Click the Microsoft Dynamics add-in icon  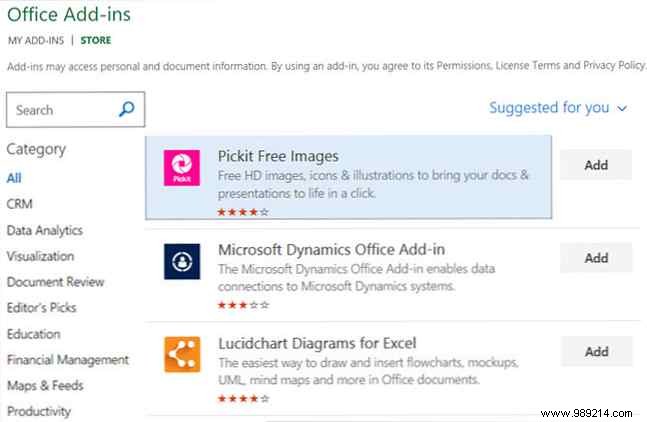(182, 262)
